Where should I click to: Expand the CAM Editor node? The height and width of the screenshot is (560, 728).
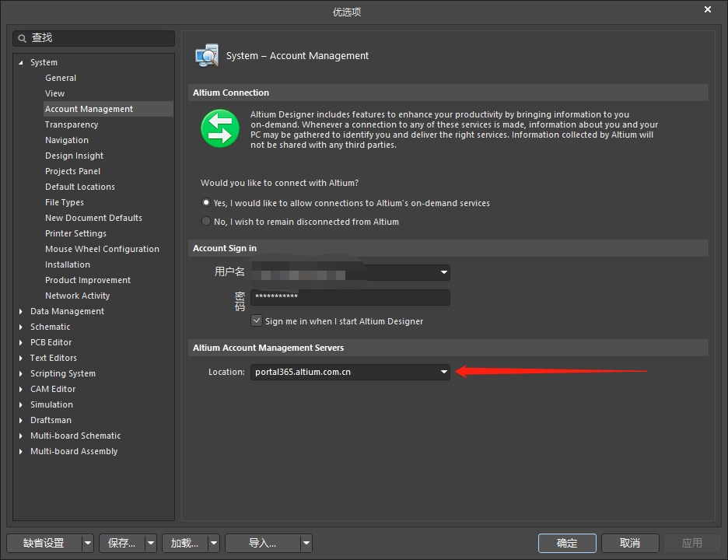[x=21, y=389]
